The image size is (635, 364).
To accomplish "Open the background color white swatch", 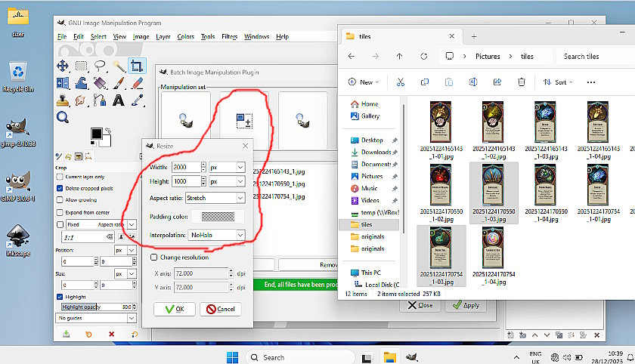I will pyautogui.click(x=107, y=143).
